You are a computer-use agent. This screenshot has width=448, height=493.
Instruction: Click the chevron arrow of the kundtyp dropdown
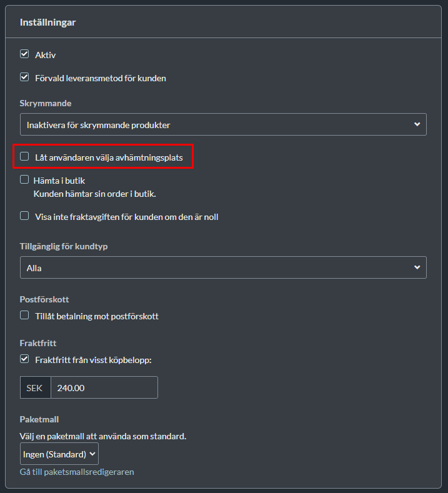tap(417, 267)
